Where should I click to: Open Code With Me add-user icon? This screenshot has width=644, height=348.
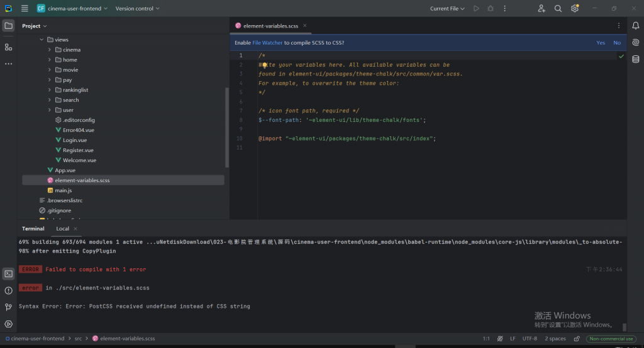(541, 8)
